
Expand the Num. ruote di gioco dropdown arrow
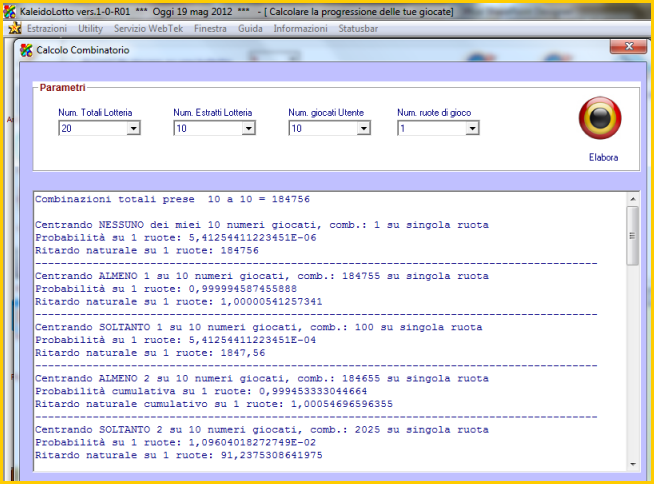472,128
